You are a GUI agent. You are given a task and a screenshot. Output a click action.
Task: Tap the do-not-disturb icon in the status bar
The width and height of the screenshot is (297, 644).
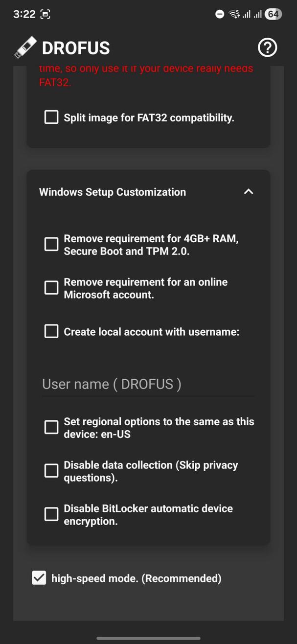[218, 14]
